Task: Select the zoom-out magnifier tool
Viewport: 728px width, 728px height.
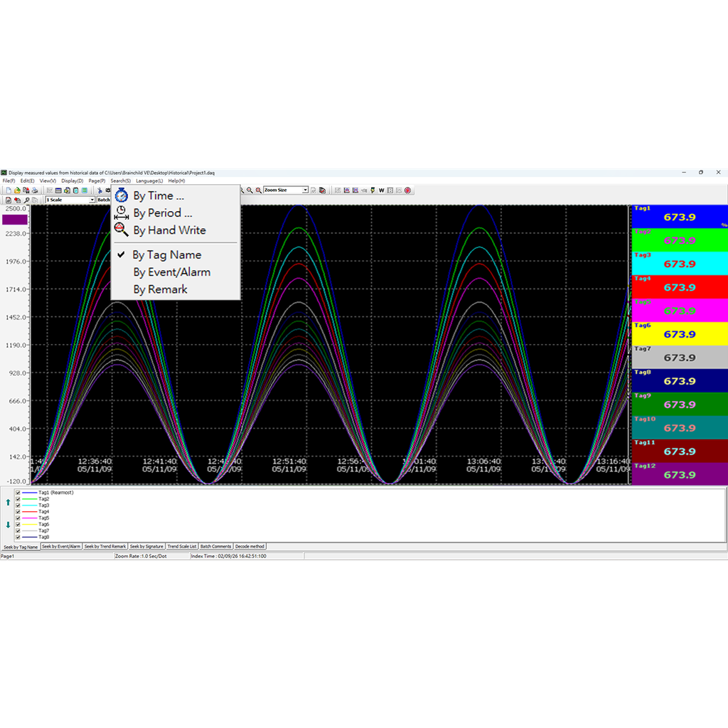Action: (x=249, y=190)
